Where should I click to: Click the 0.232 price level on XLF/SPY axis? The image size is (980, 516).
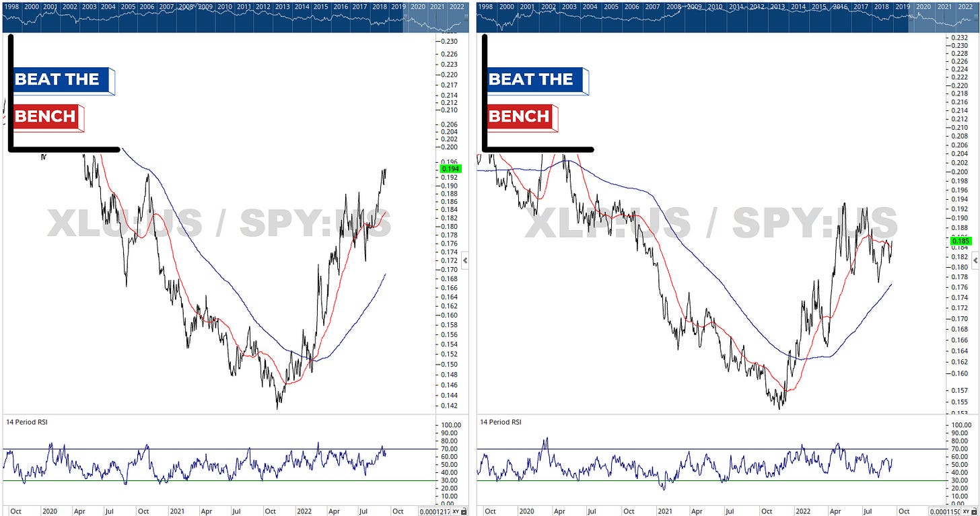click(960, 37)
